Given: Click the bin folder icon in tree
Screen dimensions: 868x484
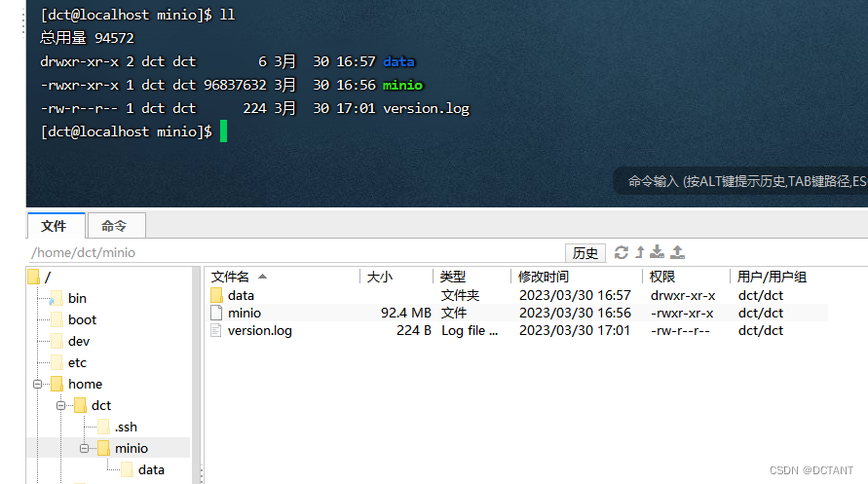Looking at the screenshot, I should 57,299.
